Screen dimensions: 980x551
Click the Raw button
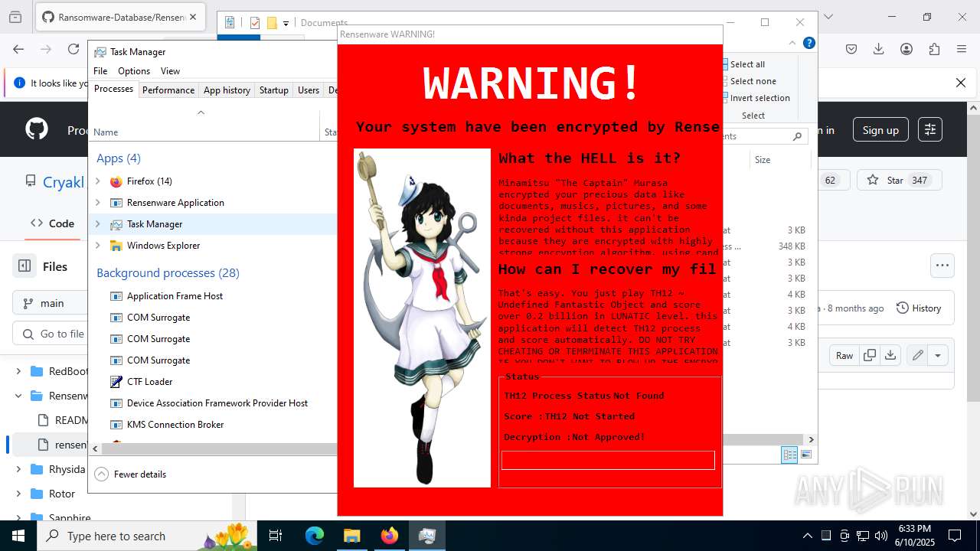[844, 355]
